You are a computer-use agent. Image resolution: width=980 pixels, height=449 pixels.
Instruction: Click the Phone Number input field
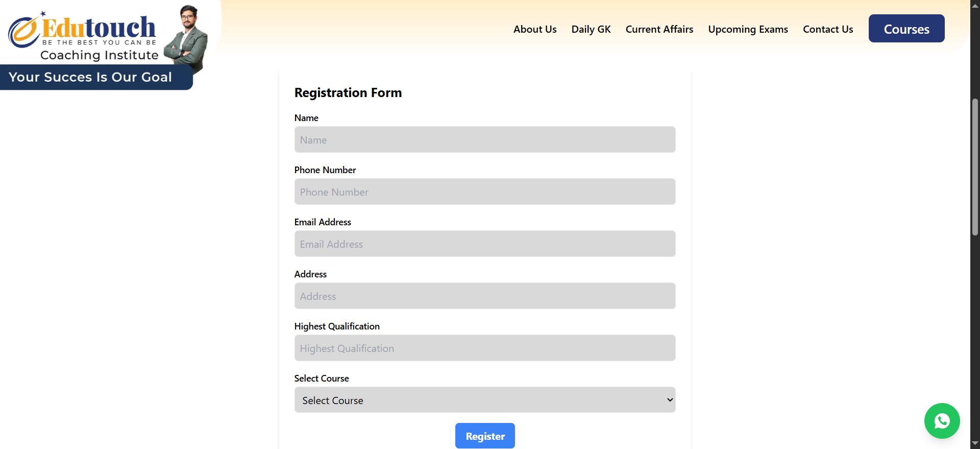[x=484, y=192]
